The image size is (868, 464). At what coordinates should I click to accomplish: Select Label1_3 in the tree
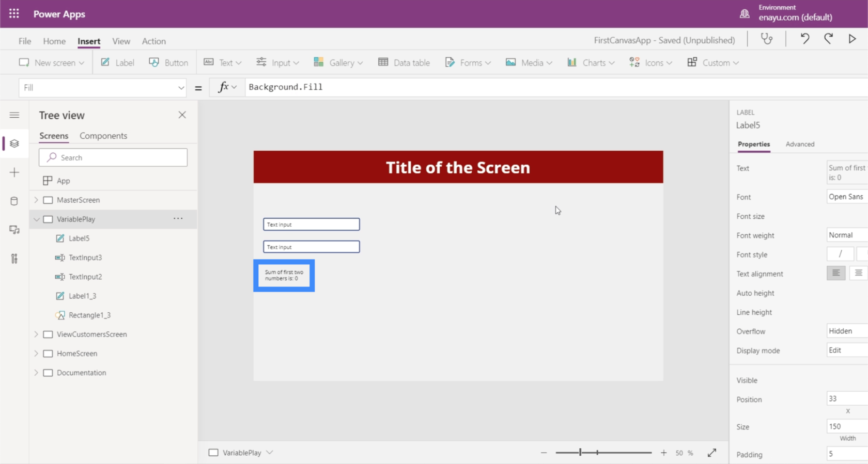(83, 296)
